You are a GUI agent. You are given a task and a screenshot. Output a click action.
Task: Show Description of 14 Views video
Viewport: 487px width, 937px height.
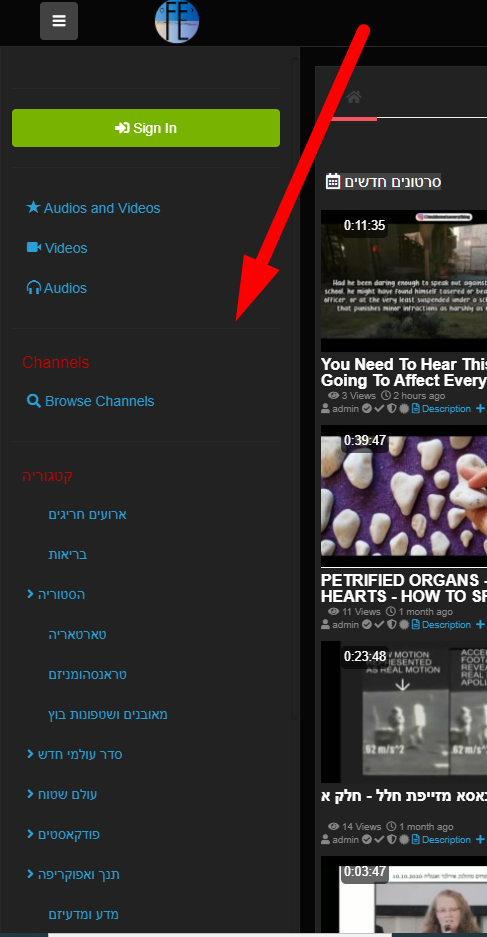(x=446, y=840)
